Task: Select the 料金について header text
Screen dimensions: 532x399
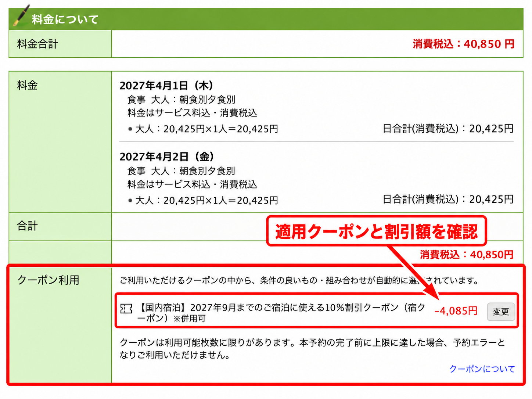Action: click(x=65, y=19)
